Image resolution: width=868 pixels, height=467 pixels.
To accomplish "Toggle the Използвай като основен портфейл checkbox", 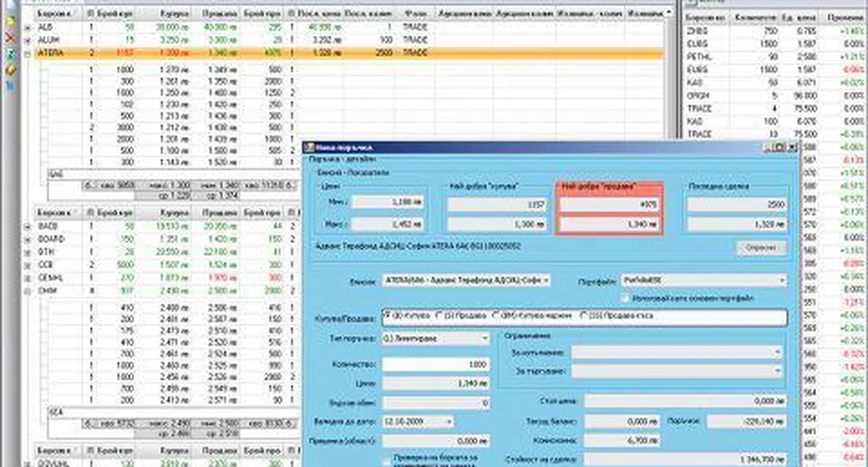I will 625,298.
